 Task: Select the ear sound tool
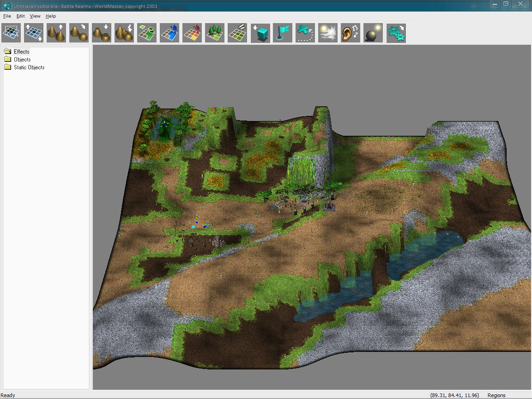point(351,33)
